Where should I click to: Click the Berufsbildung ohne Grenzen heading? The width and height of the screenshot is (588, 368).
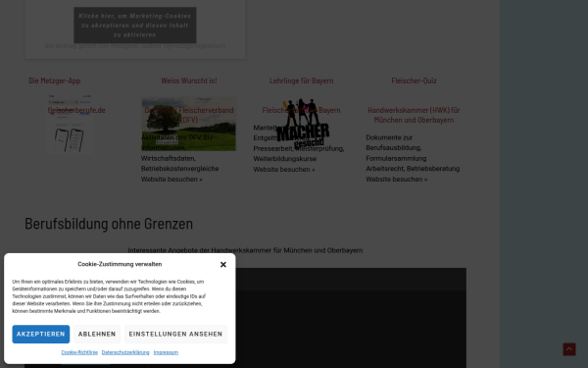coord(109,224)
